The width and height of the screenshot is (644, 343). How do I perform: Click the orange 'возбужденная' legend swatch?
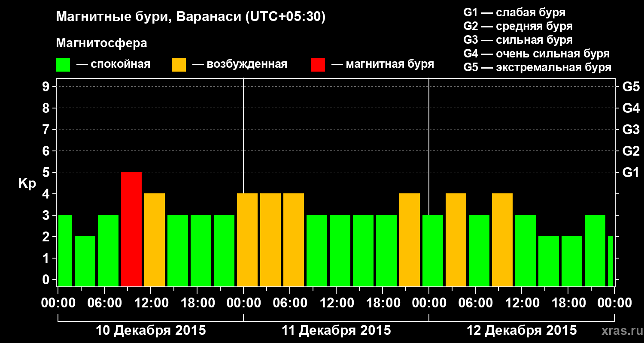[x=179, y=65]
